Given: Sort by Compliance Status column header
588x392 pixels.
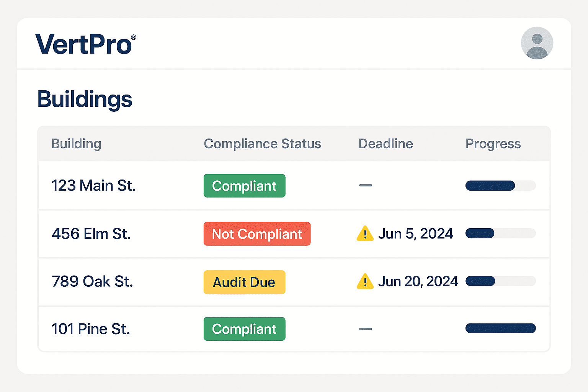Looking at the screenshot, I should (262, 144).
